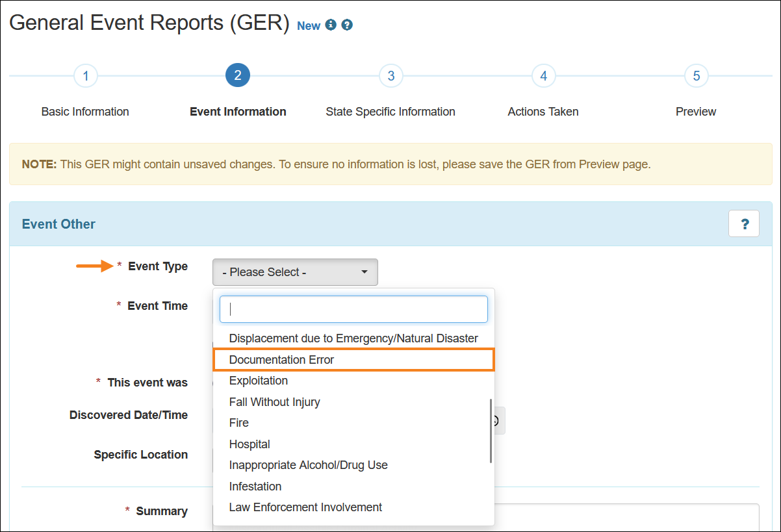Image resolution: width=781 pixels, height=532 pixels.
Task: Click the info icon next to New
Action: pos(331,25)
